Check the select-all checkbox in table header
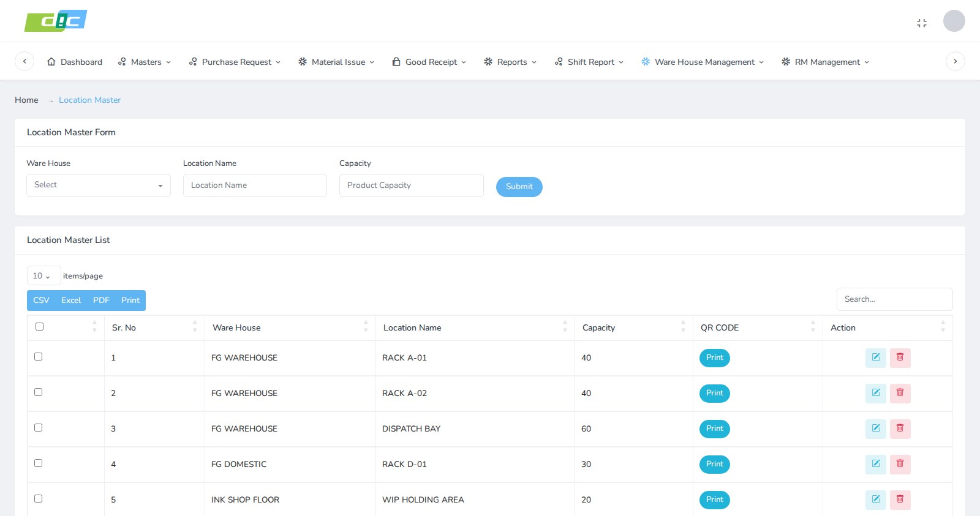 39,326
